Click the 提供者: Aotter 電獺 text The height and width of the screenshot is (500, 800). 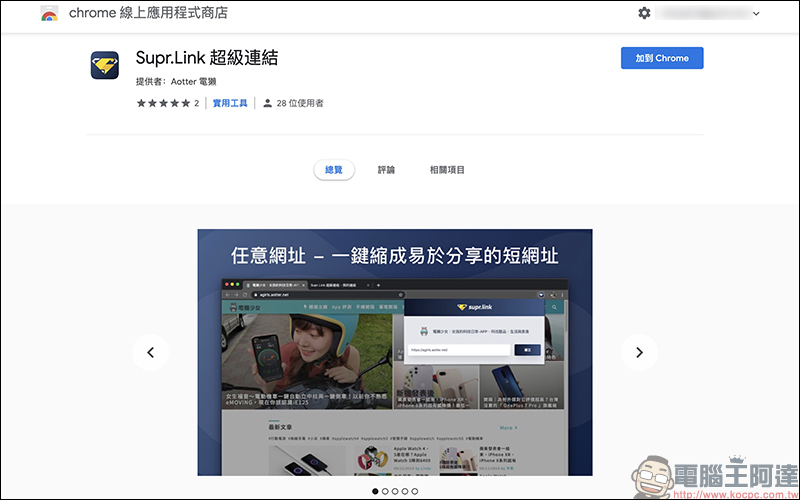pyautogui.click(x=176, y=82)
